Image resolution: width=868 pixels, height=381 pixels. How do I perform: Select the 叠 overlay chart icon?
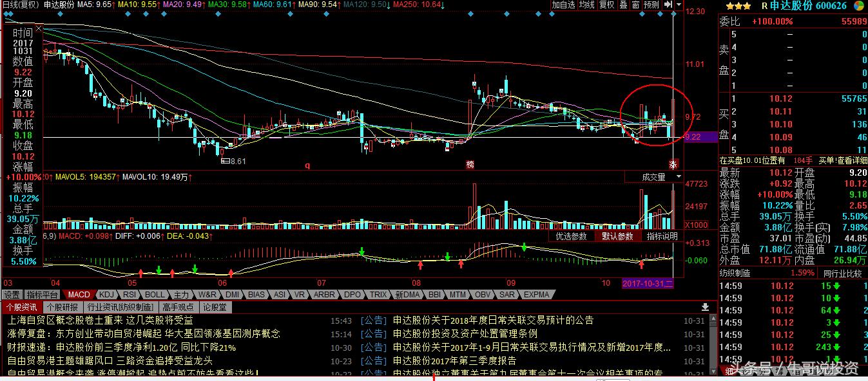(x=622, y=5)
